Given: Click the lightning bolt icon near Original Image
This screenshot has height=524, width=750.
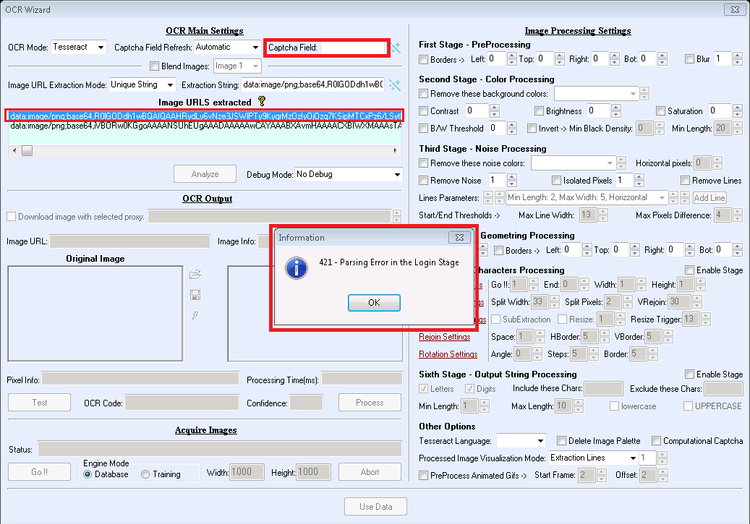Looking at the screenshot, I should (x=195, y=315).
